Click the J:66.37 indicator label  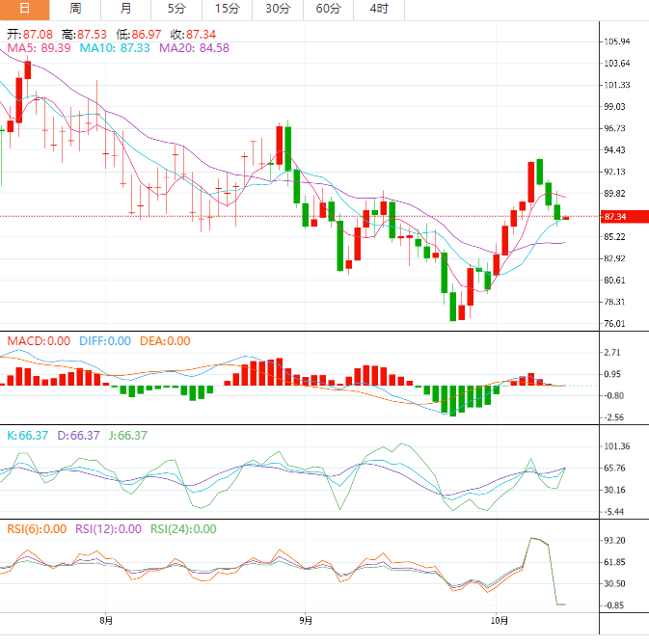pyautogui.click(x=128, y=436)
